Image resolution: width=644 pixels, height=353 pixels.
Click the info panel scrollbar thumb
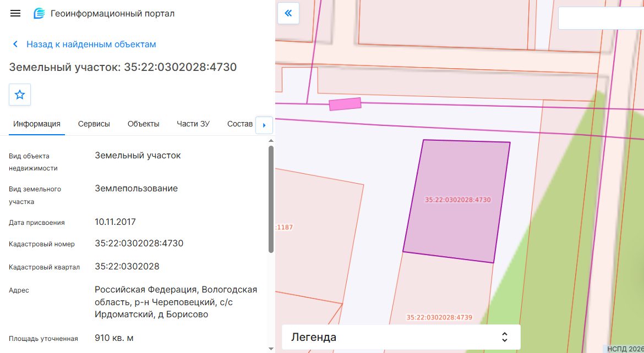pyautogui.click(x=271, y=199)
